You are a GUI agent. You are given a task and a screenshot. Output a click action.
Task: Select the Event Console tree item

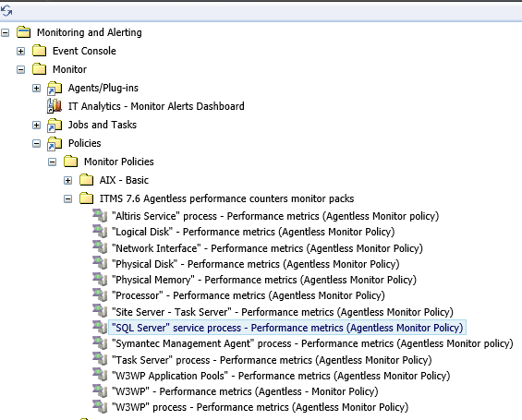tap(84, 51)
